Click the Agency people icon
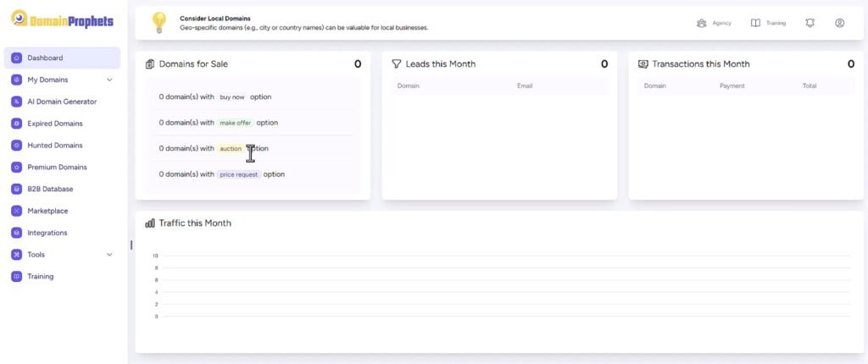Image resolution: width=868 pixels, height=364 pixels. point(701,23)
